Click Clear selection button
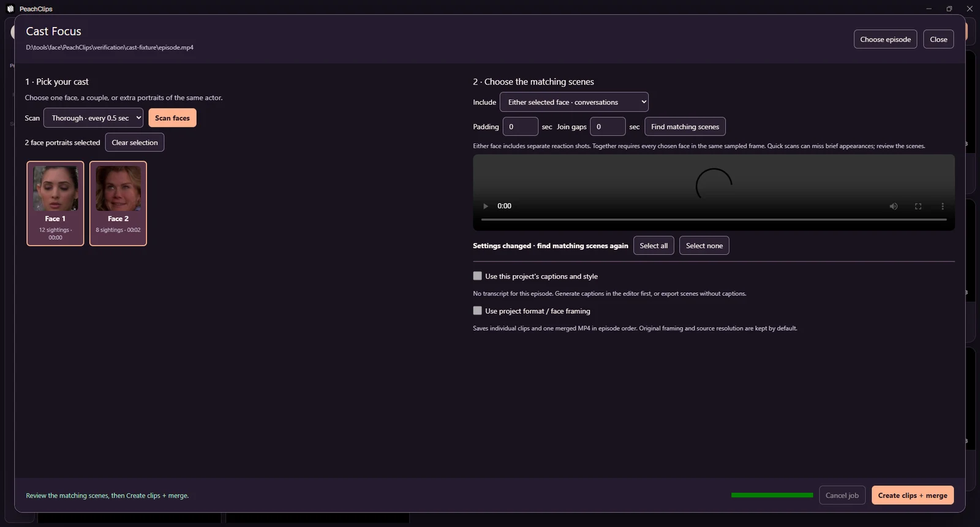This screenshot has width=980, height=527. [x=135, y=142]
